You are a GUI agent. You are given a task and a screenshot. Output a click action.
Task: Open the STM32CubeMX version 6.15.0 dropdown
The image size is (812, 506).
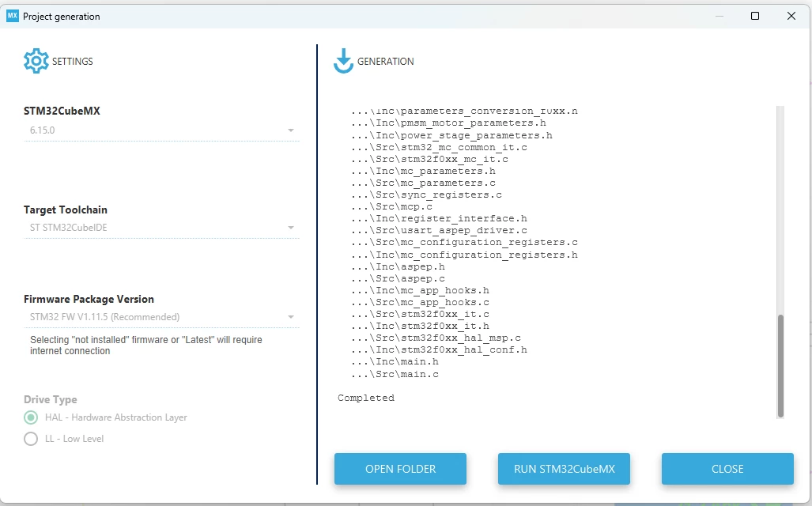click(161, 130)
